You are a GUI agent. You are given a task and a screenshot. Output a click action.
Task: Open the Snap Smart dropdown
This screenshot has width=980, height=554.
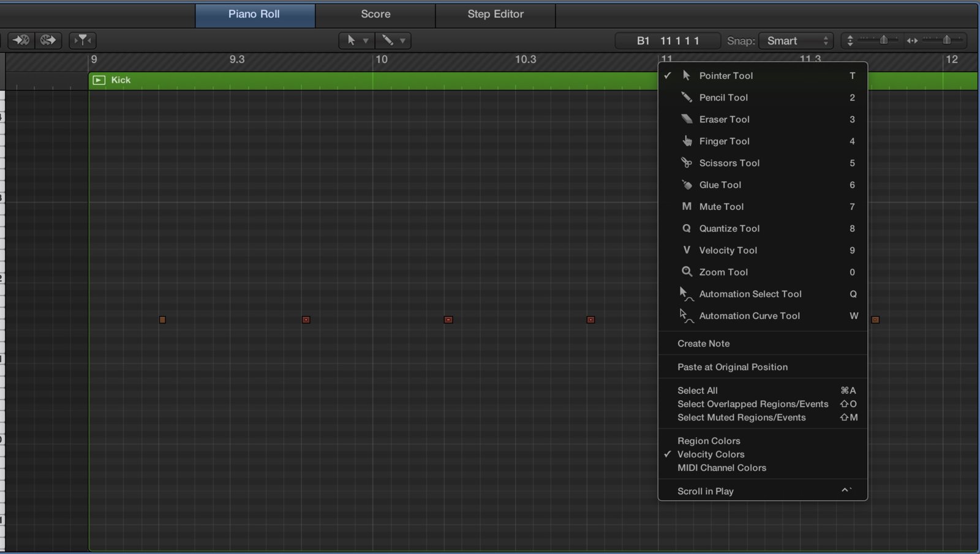[796, 41]
